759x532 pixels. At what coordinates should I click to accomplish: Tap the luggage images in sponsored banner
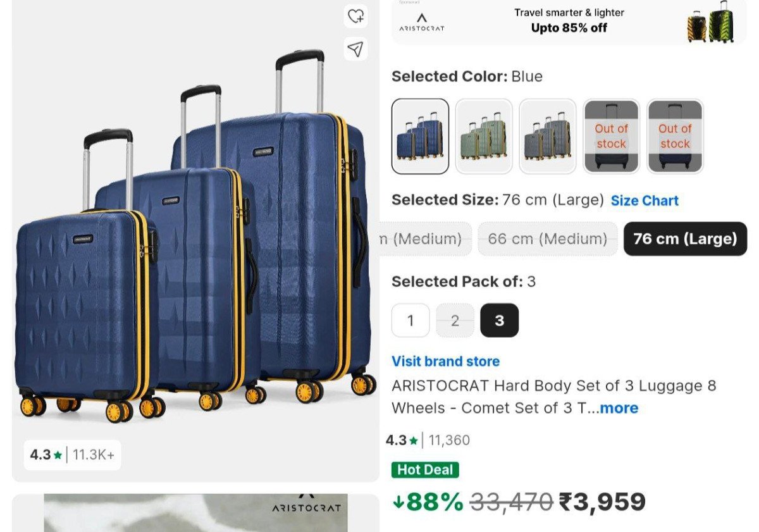coord(710,23)
